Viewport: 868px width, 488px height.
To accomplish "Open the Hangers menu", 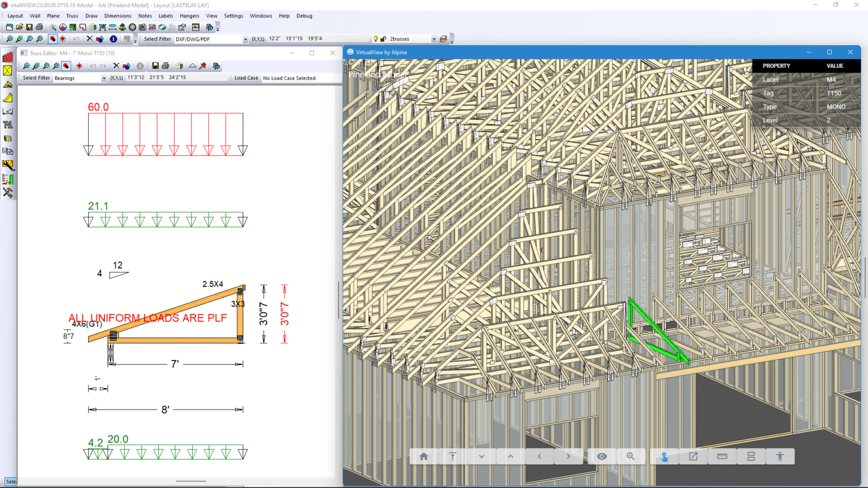I will 189,16.
